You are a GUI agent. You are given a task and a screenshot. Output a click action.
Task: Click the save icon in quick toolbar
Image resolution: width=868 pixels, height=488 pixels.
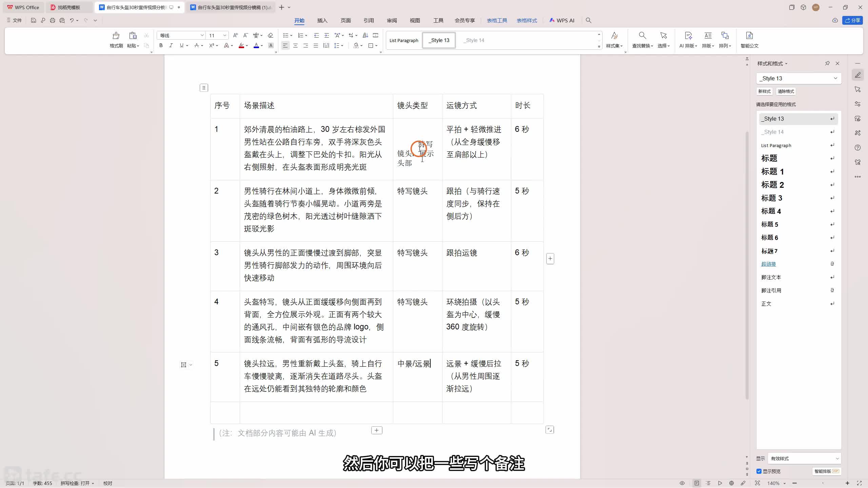point(33,20)
